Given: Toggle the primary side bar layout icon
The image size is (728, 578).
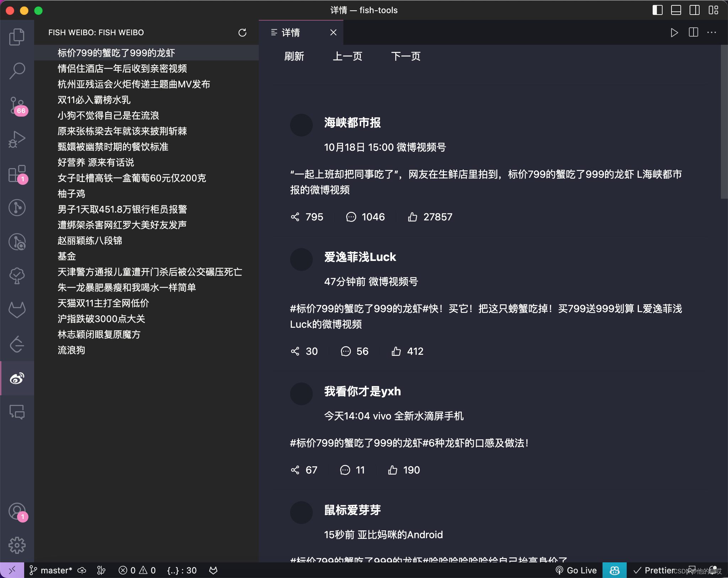Looking at the screenshot, I should pos(658,10).
